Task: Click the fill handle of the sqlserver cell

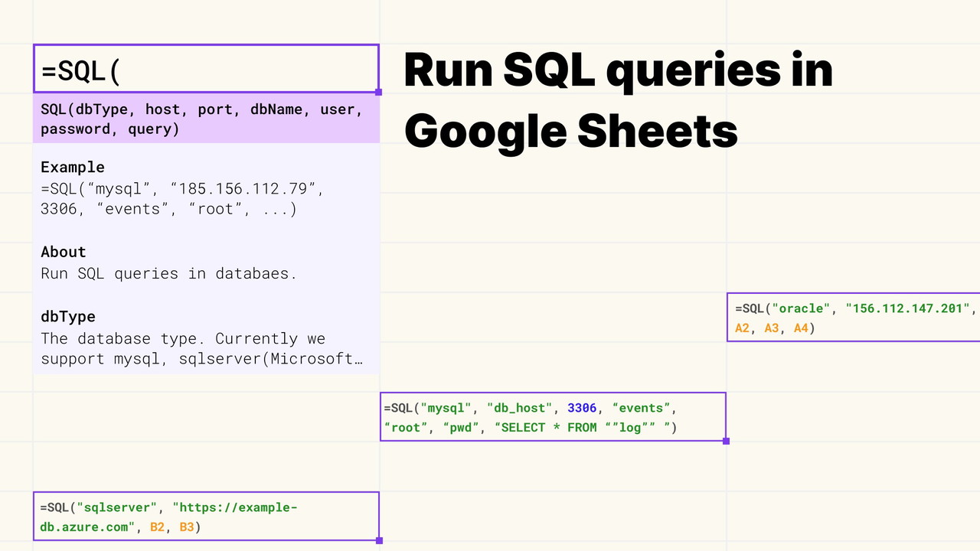Action: pyautogui.click(x=378, y=540)
